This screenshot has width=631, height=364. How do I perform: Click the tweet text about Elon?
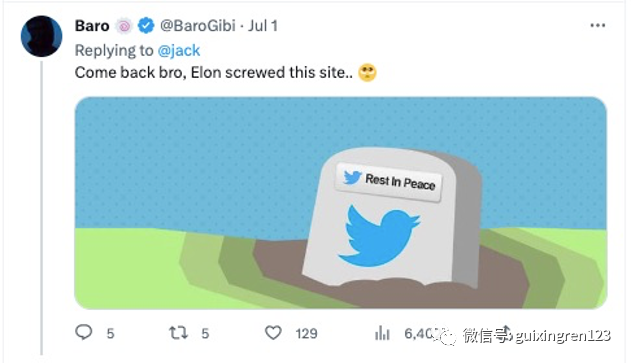pyautogui.click(x=214, y=73)
